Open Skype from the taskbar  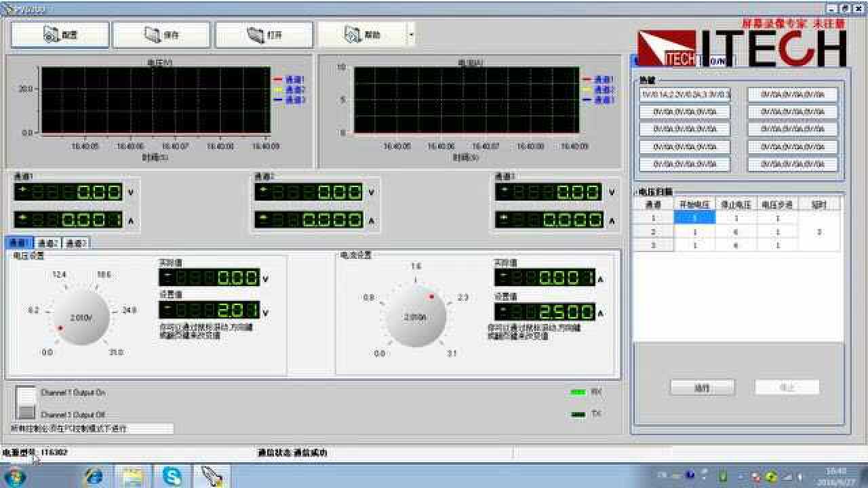click(x=172, y=476)
